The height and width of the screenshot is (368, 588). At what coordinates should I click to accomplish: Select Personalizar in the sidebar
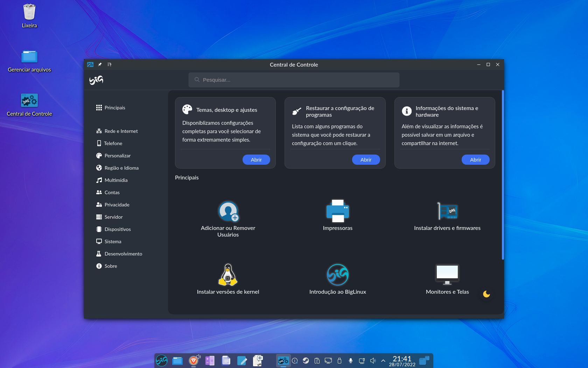(x=113, y=156)
